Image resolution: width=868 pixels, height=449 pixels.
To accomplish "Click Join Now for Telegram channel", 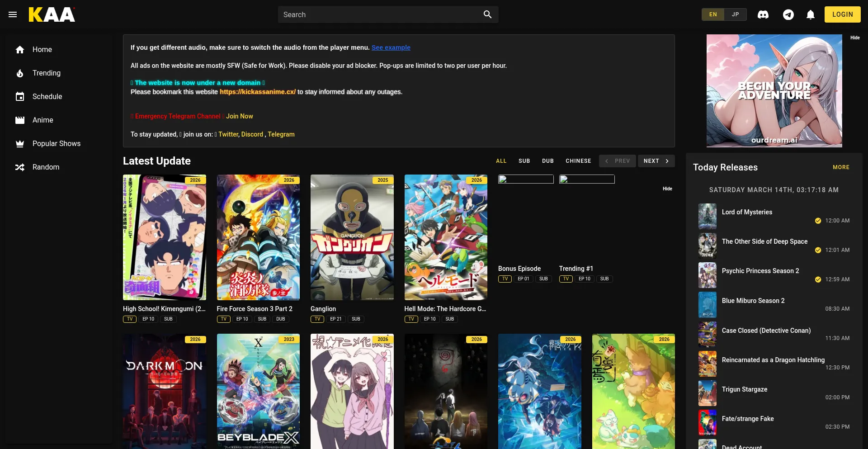I will [240, 116].
